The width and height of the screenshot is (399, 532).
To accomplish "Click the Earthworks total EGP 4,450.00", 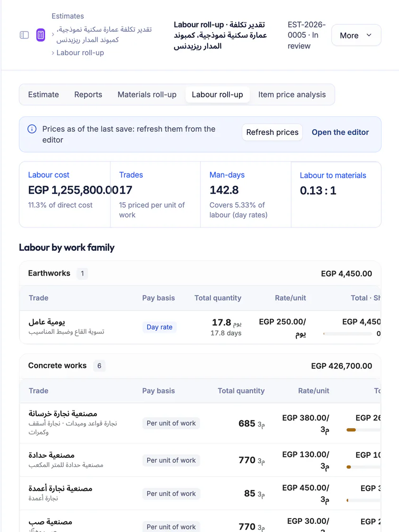I will coord(346,274).
